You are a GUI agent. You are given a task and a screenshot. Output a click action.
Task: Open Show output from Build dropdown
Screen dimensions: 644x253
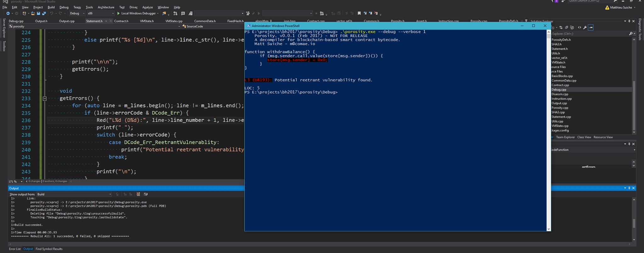(74, 194)
